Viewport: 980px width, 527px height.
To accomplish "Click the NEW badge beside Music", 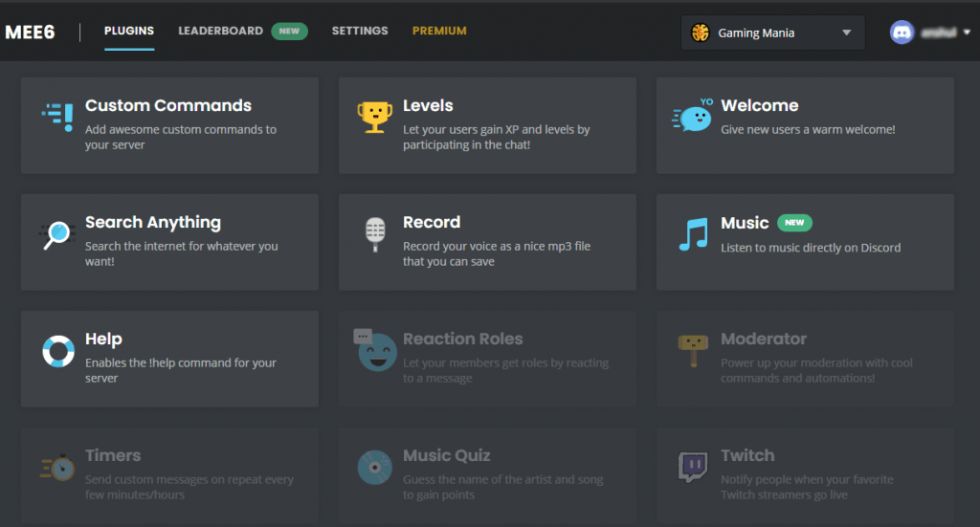I will tap(794, 222).
